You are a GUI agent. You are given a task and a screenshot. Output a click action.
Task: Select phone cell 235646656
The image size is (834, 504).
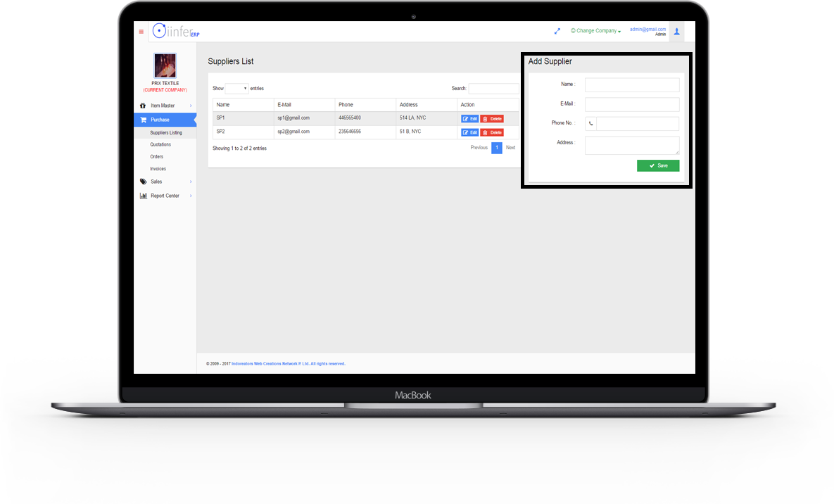(x=365, y=132)
